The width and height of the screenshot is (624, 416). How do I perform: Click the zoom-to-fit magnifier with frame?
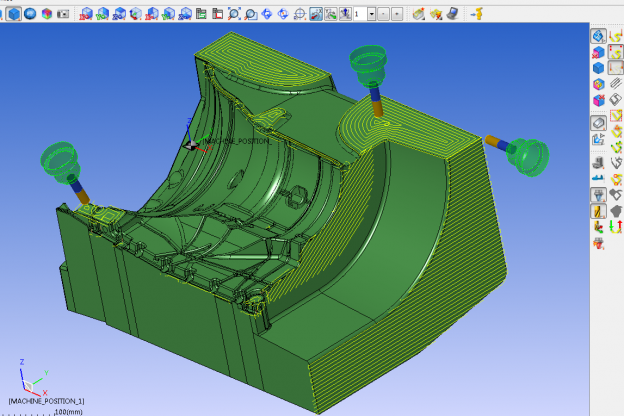(234, 14)
